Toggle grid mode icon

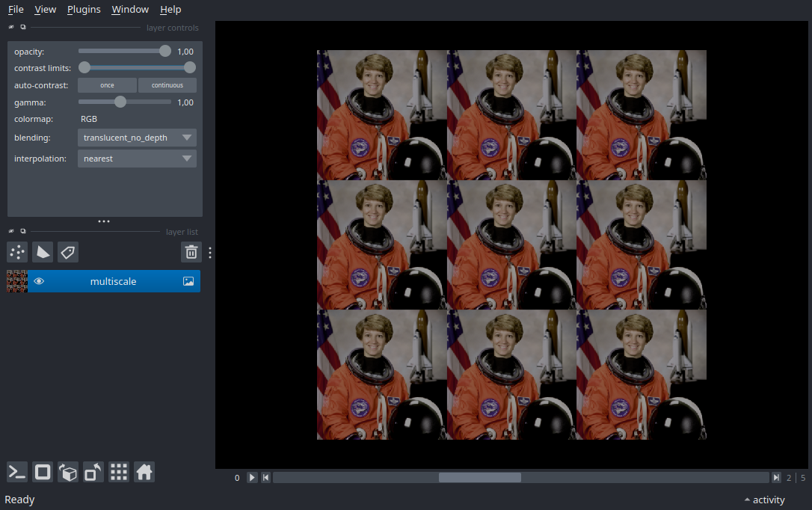(x=119, y=472)
